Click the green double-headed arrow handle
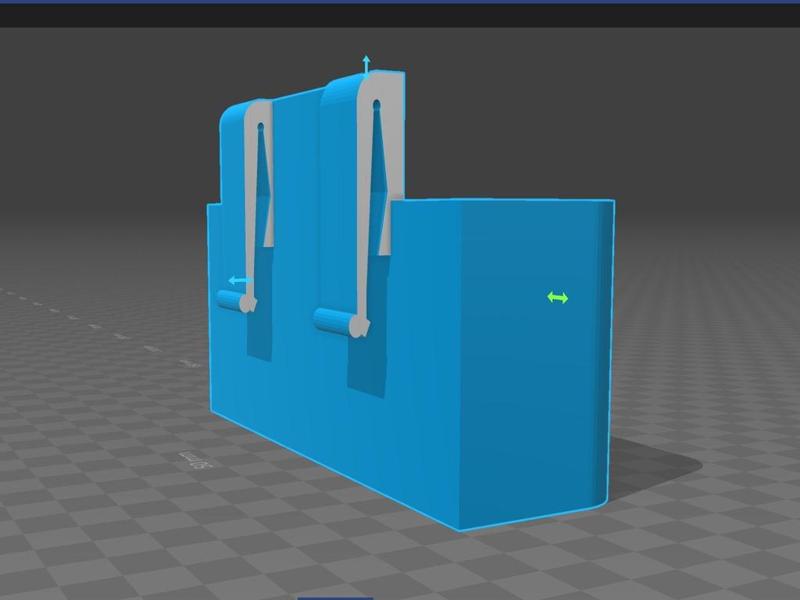Image resolution: width=800 pixels, height=600 pixels. click(x=557, y=297)
